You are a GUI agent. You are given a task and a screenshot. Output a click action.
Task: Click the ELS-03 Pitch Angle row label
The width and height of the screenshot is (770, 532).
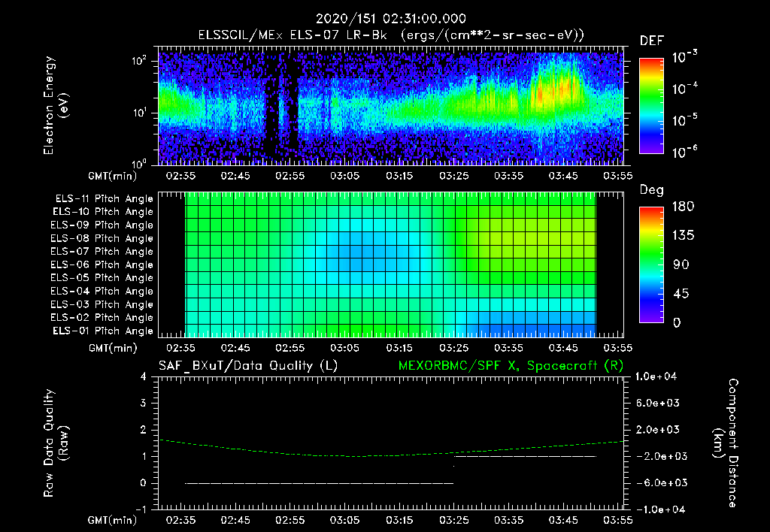102,304
